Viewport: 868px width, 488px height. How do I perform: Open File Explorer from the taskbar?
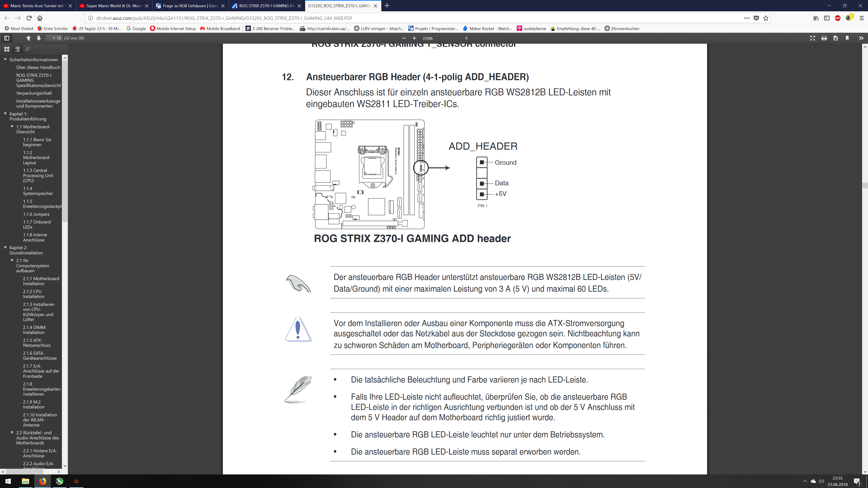coord(25,481)
